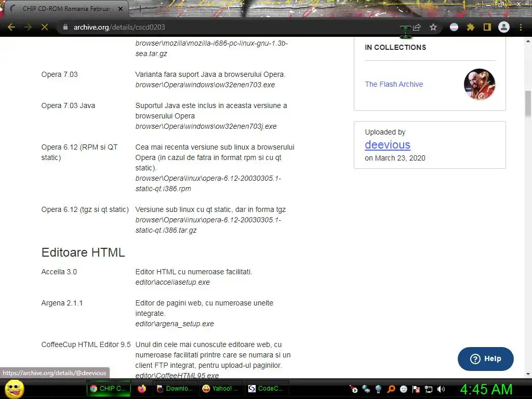Close the CHIP CD-ROM Romania tab
Screen dimensions: 532x399
click(121, 9)
